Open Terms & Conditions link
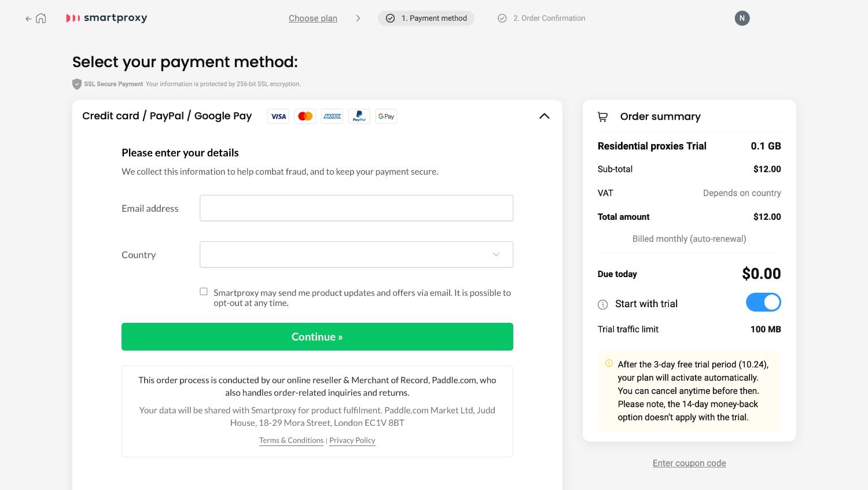868x490 pixels. [x=291, y=440]
